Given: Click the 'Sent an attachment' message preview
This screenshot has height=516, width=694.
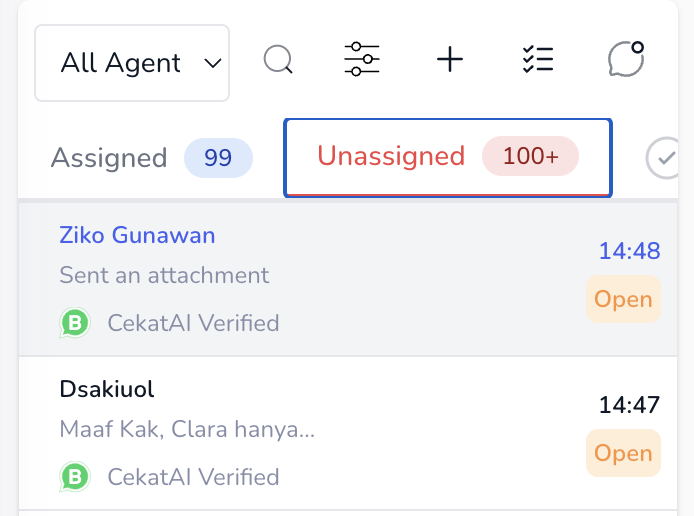Looking at the screenshot, I should pyautogui.click(x=164, y=275).
